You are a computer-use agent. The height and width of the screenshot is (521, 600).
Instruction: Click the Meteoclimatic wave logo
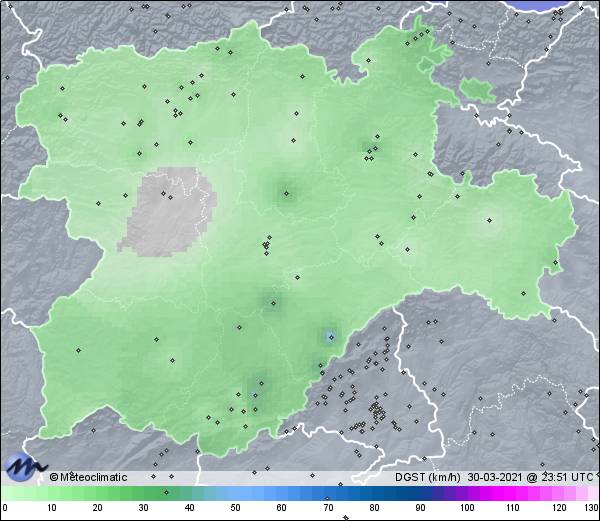(x=25, y=466)
